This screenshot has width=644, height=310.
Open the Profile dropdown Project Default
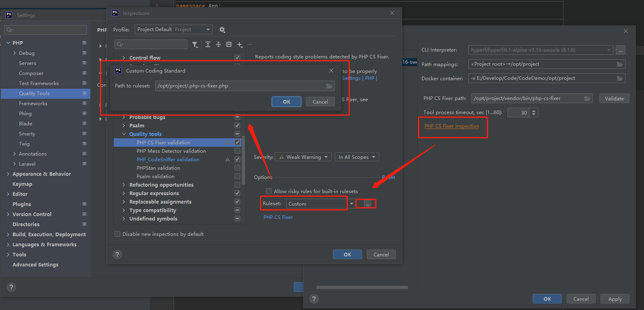(x=174, y=29)
